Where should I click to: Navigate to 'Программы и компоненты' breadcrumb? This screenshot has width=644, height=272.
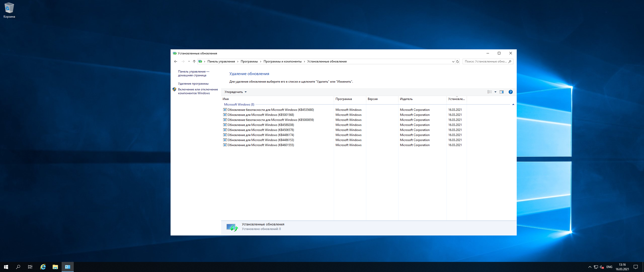tap(283, 61)
